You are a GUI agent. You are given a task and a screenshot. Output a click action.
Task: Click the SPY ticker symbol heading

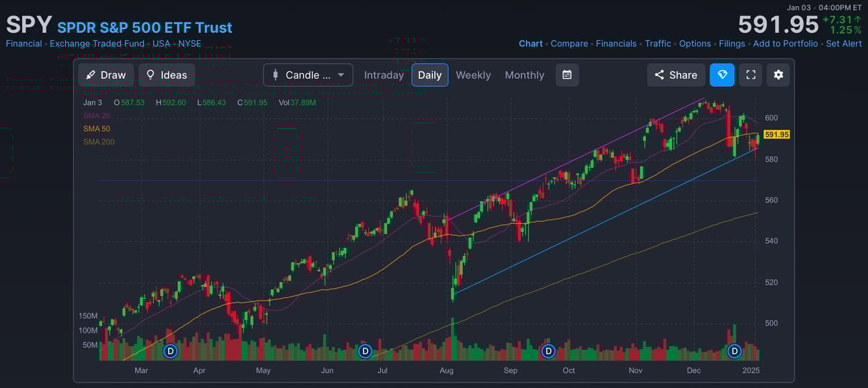tap(29, 25)
